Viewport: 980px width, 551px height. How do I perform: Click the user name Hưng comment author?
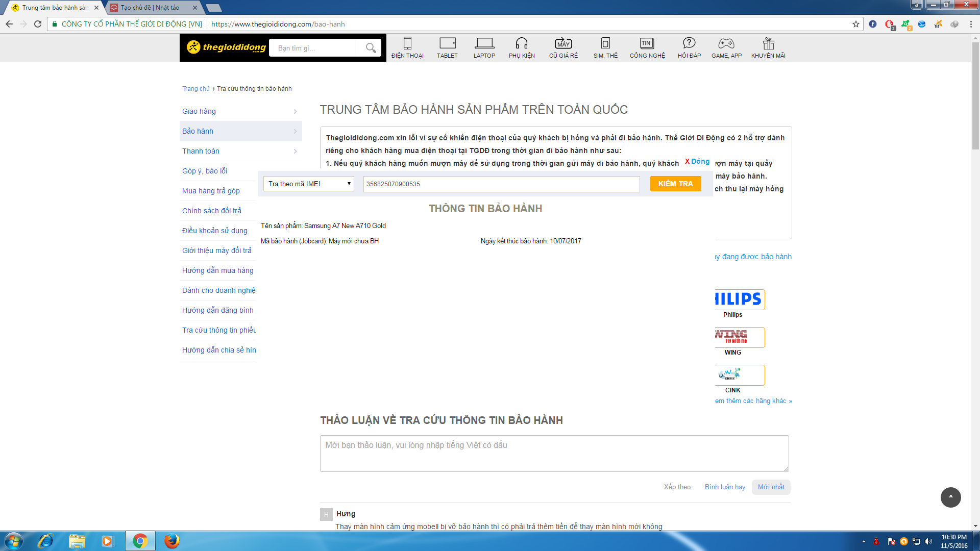click(346, 514)
